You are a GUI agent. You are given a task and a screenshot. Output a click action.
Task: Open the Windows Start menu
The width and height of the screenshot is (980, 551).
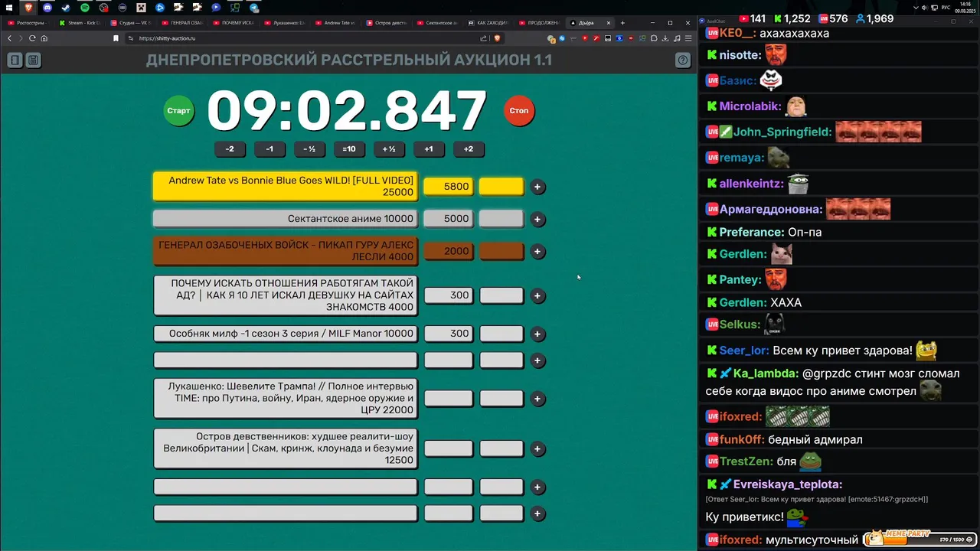point(9,8)
